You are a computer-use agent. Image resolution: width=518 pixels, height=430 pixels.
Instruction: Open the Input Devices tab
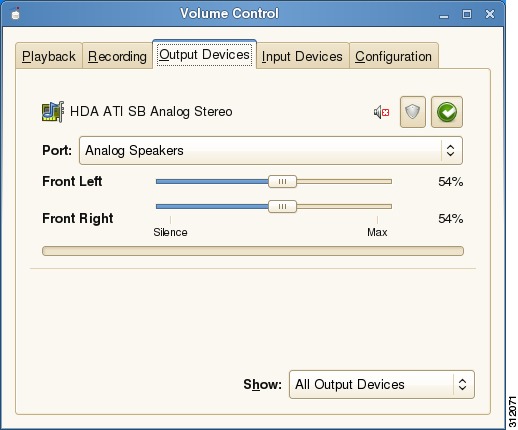tap(302, 56)
